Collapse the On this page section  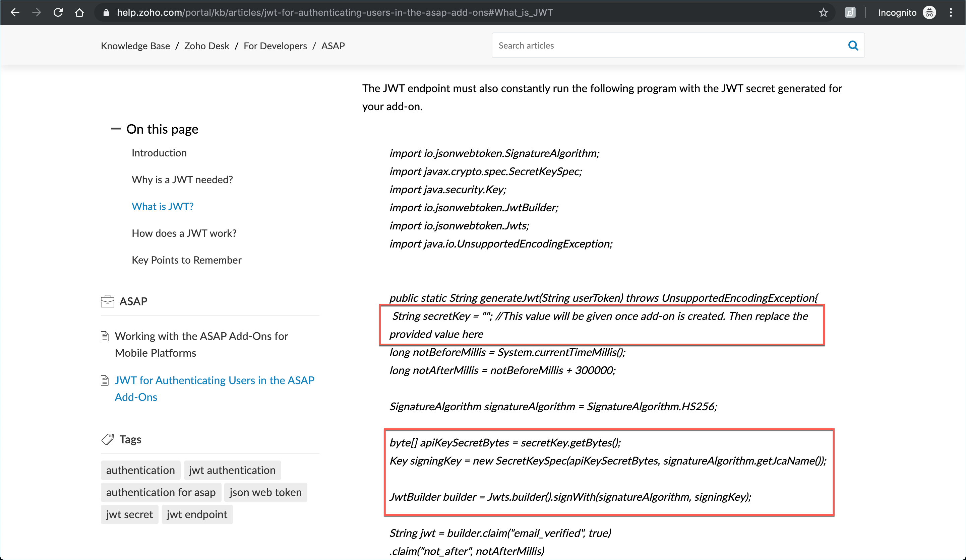click(x=115, y=129)
